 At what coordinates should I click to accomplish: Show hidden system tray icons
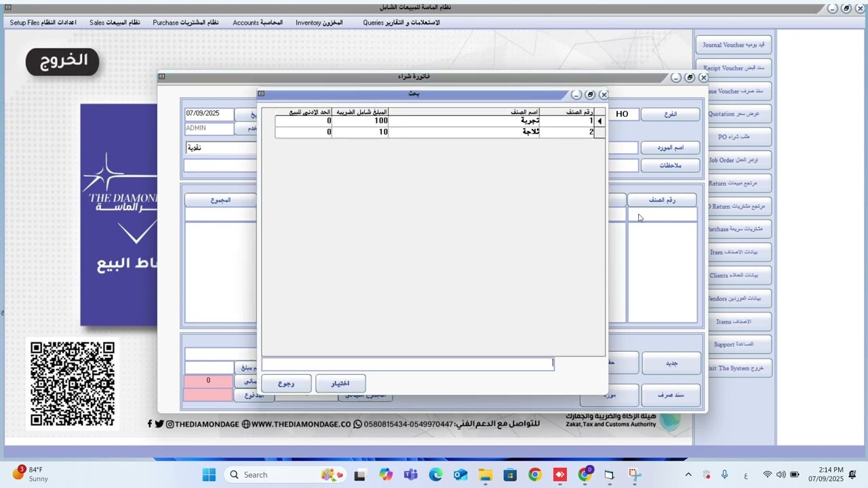tap(688, 474)
